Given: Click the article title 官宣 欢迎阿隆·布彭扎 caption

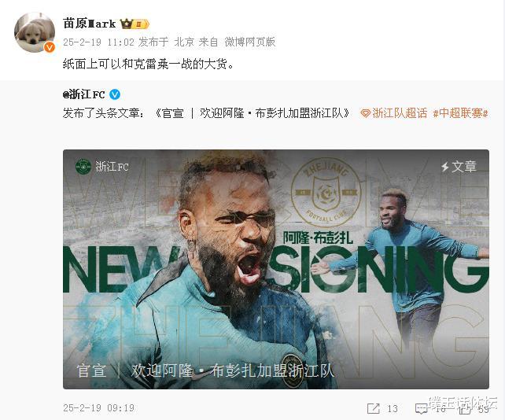Looking at the screenshot, I should (205, 370).
